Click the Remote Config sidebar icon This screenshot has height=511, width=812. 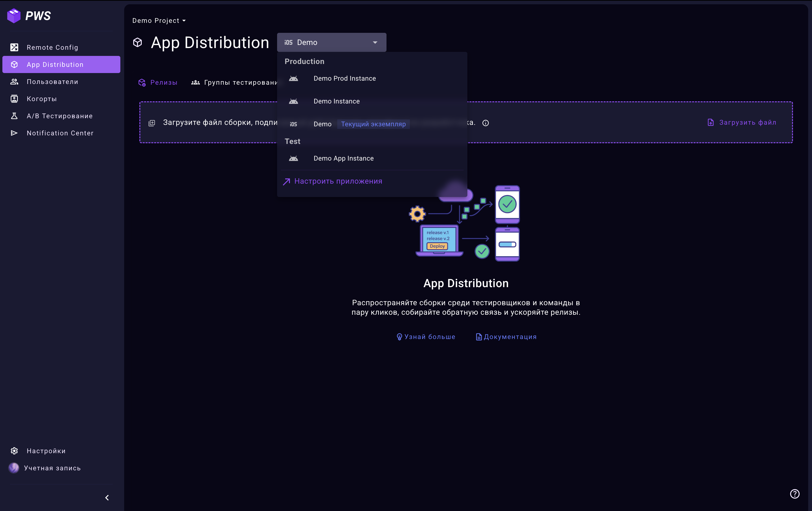pos(14,47)
